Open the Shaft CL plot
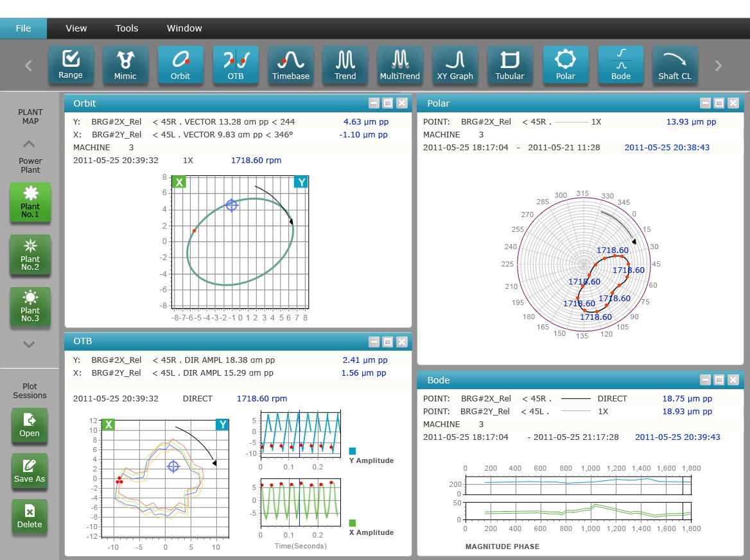Screen dimensions: 750x560 pos(675,65)
